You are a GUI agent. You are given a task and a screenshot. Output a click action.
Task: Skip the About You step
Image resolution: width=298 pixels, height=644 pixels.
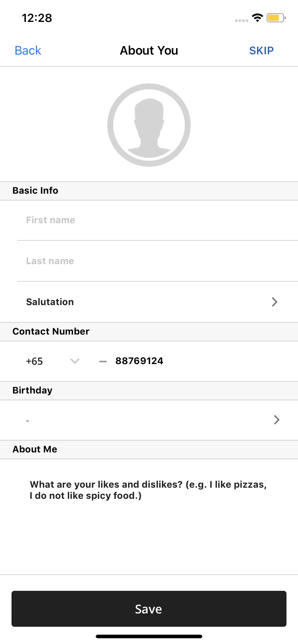262,51
